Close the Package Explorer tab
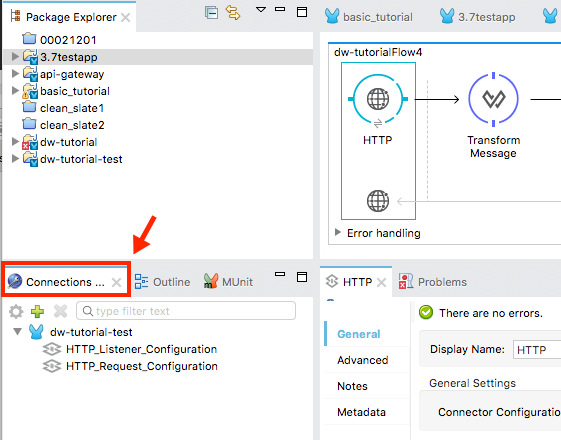Viewport: 561px width, 440px height. click(x=125, y=18)
